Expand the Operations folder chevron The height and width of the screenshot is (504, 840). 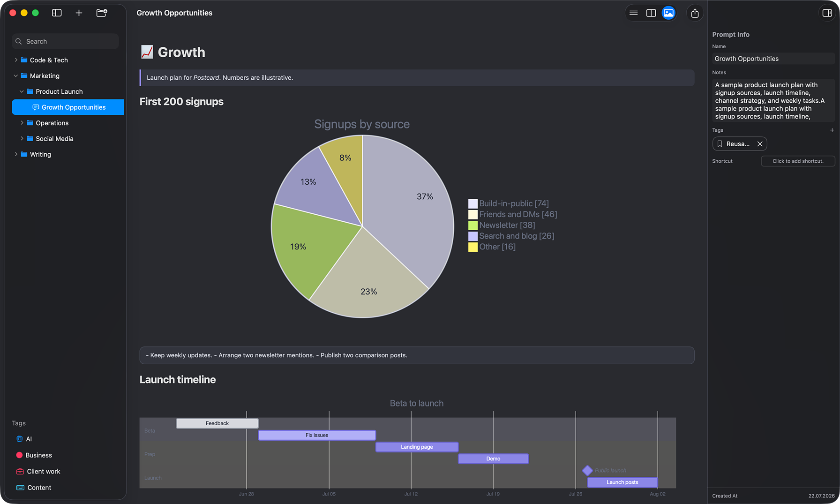(22, 123)
